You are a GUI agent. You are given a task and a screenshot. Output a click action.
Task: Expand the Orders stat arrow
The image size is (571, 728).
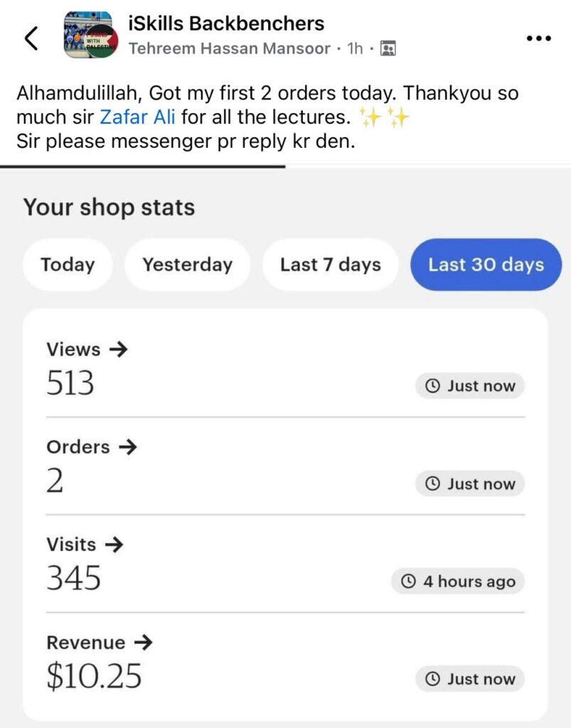tap(127, 446)
